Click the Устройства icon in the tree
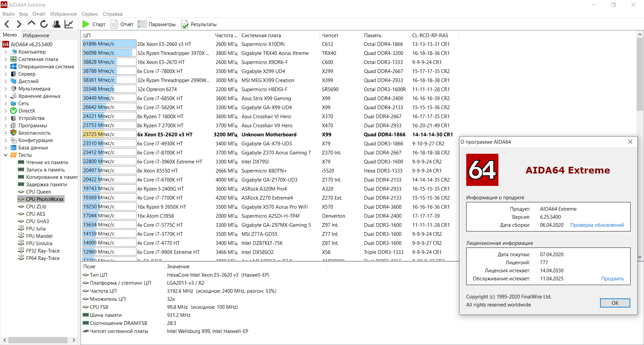 click(14, 118)
